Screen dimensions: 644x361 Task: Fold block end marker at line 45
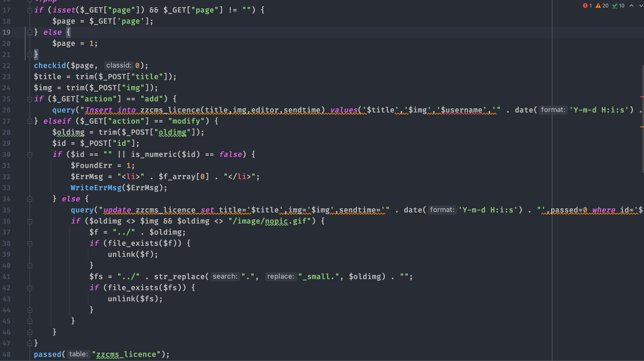click(x=30, y=321)
